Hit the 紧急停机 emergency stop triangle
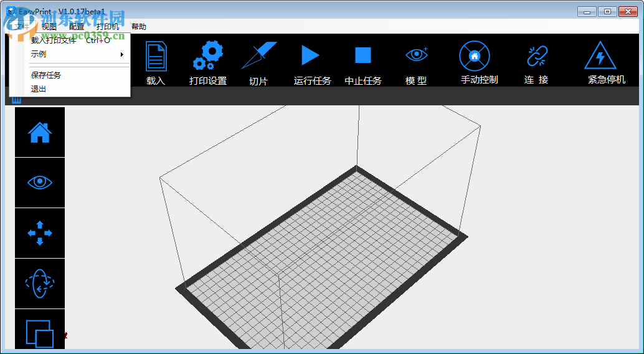Screen dimensions: 644x354 600,55
